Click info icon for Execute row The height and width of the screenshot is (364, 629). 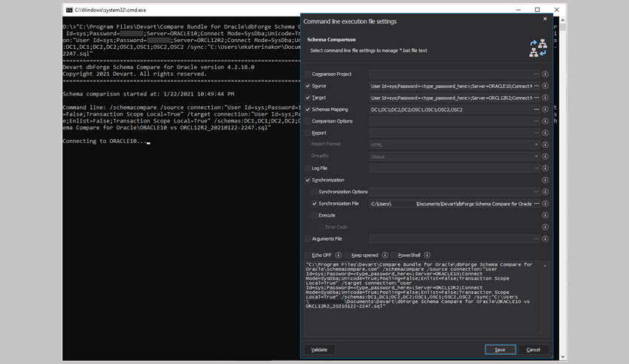coord(545,215)
